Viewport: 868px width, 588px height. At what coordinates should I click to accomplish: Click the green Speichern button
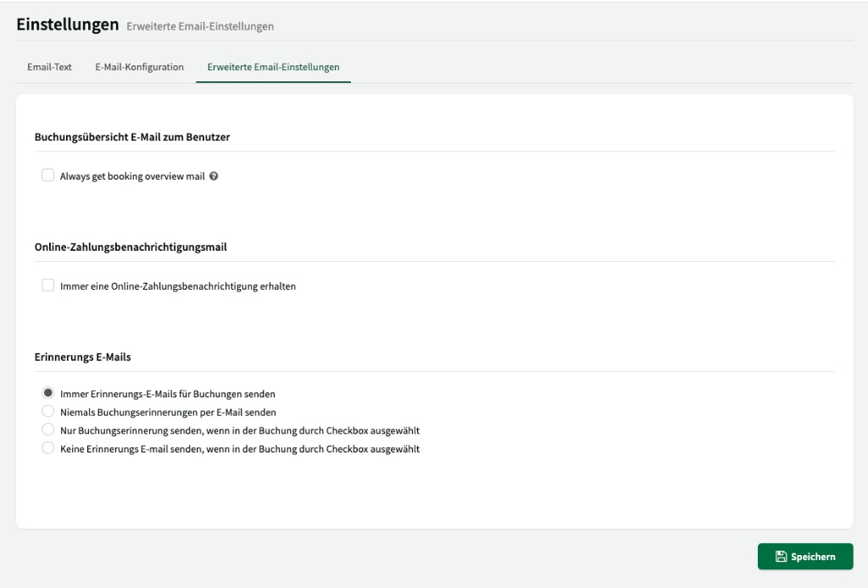pyautogui.click(x=805, y=557)
